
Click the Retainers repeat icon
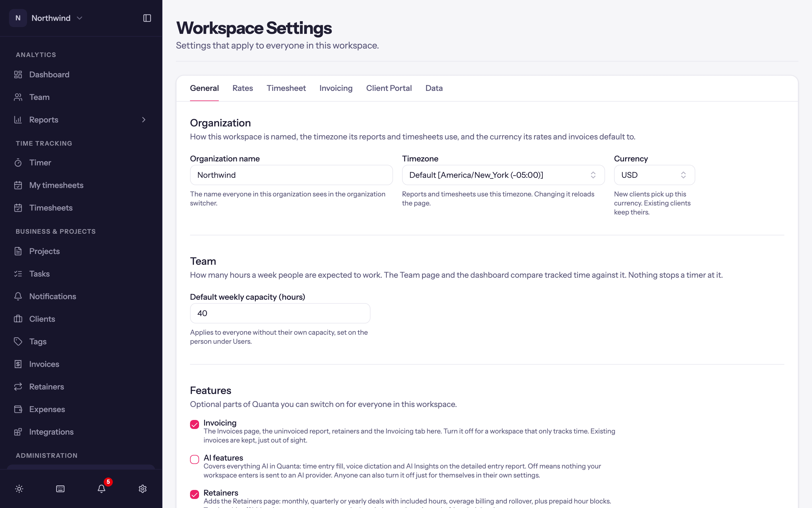coord(18,387)
